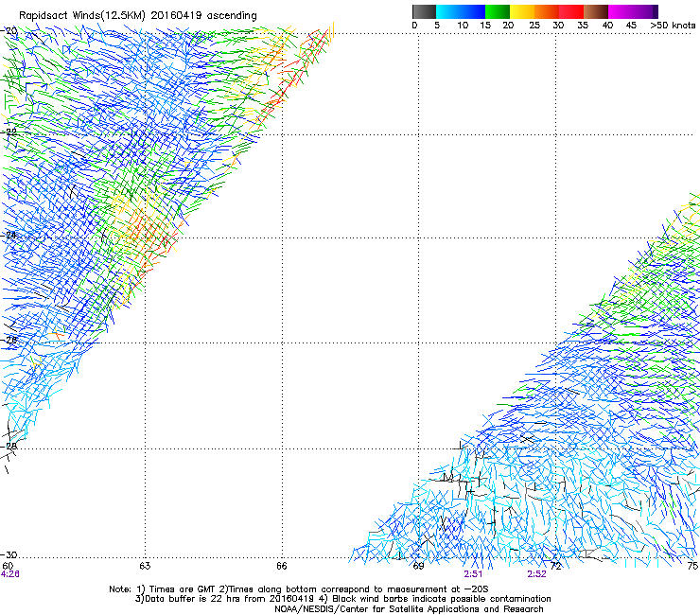This screenshot has width=700, height=615.
Task: Click the latitude label '-28'
Action: [x=9, y=447]
